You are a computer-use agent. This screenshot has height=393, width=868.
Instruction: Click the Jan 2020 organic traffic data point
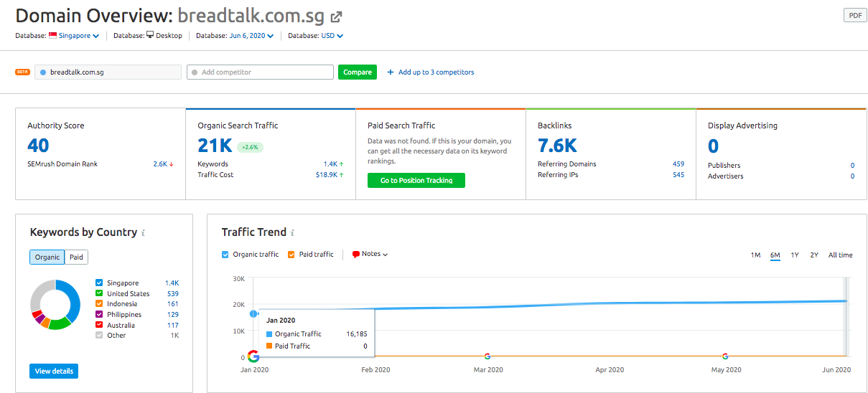coord(253,313)
